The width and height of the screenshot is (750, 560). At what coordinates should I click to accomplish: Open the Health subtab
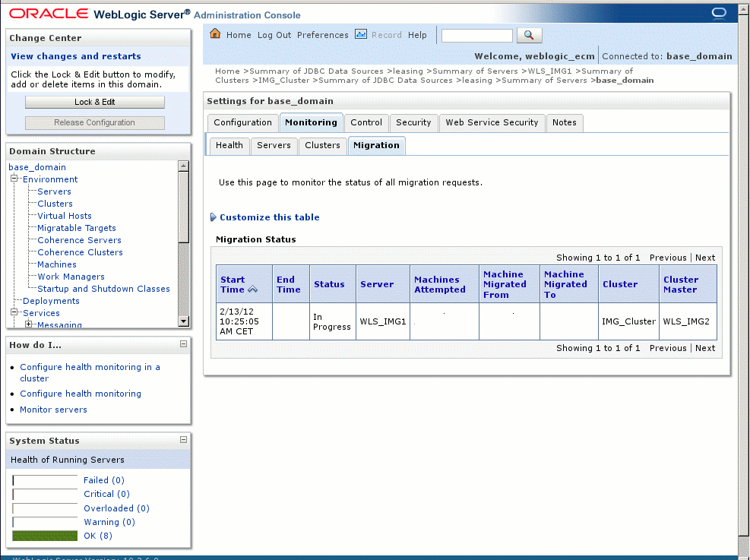click(x=229, y=145)
